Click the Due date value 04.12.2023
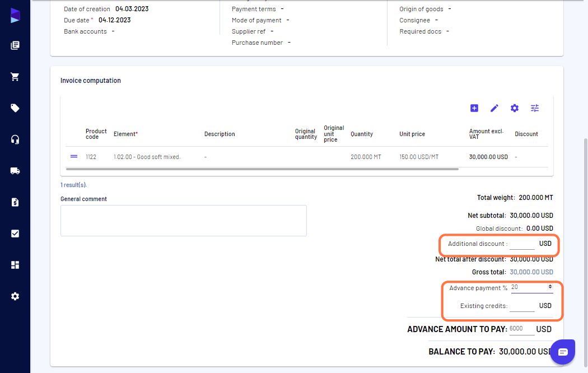 coord(114,20)
